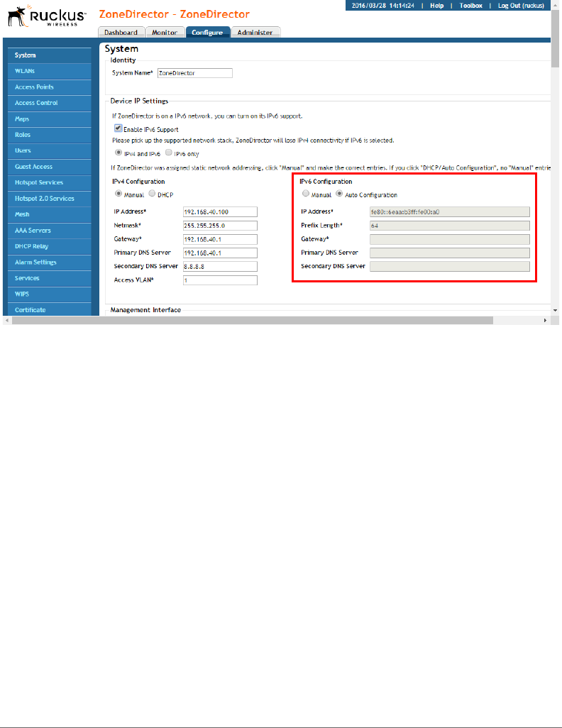Open Mesh settings
This screenshot has height=728, width=562.
coord(49,214)
